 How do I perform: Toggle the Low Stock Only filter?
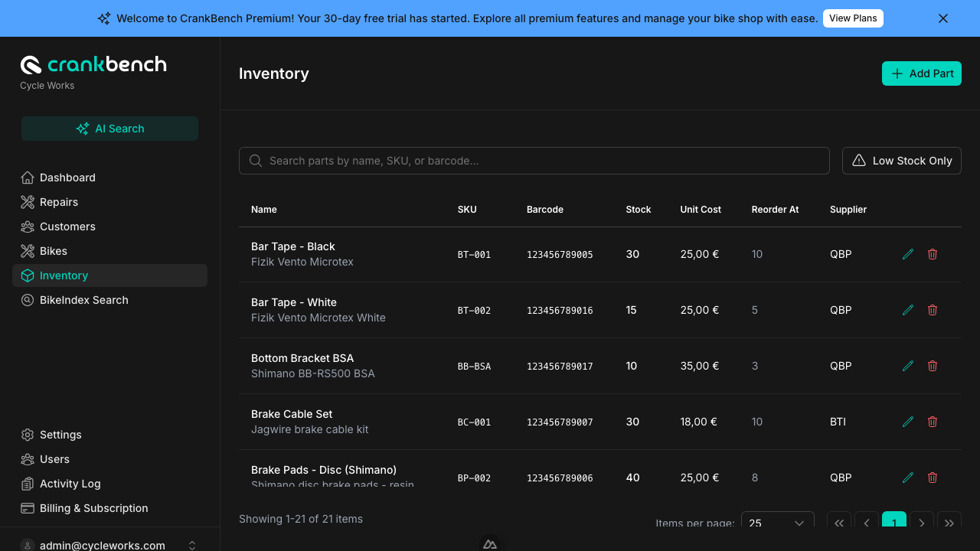pos(901,161)
